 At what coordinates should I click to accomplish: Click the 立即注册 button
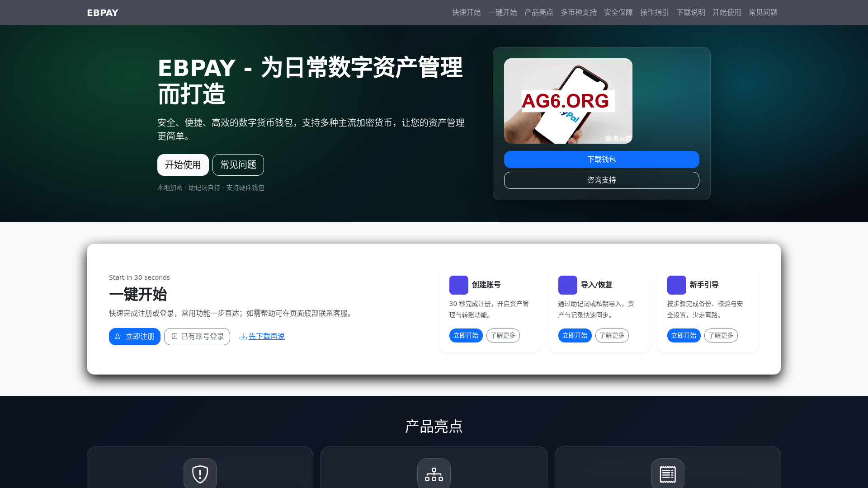coord(135,337)
